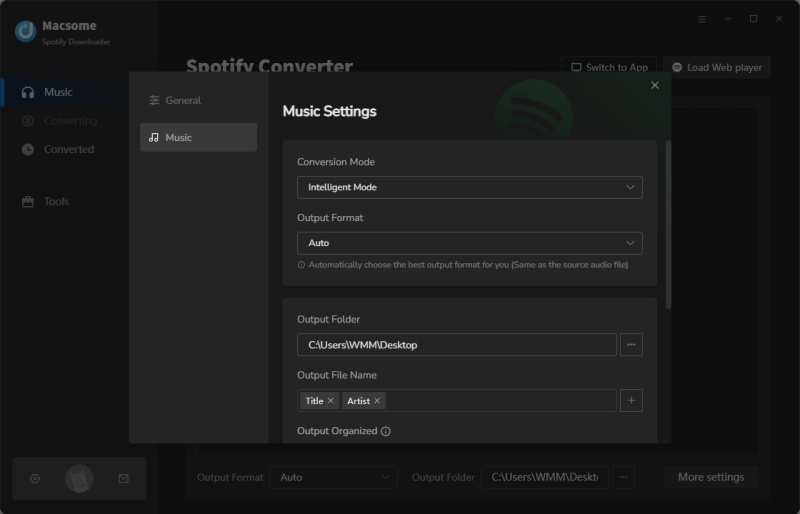This screenshot has height=514, width=800.
Task: Open Converted section in sidebar
Action: pyautogui.click(x=64, y=150)
